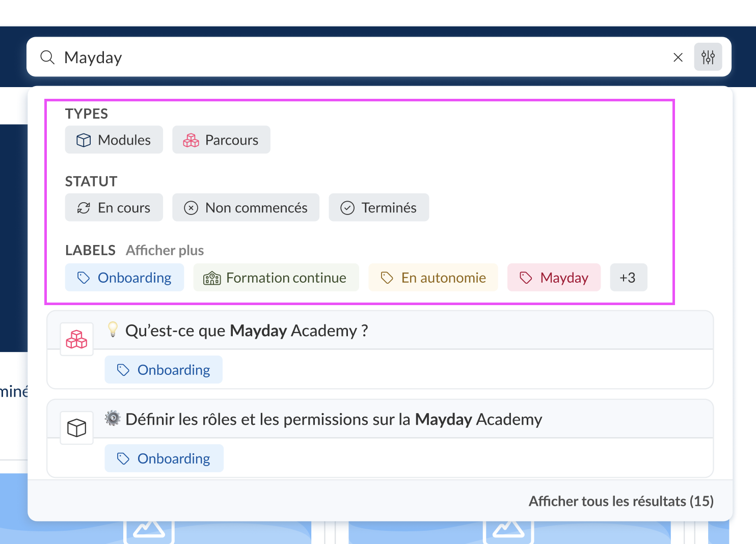Click into the Mayday search field
The height and width of the screenshot is (544, 756).
point(357,58)
